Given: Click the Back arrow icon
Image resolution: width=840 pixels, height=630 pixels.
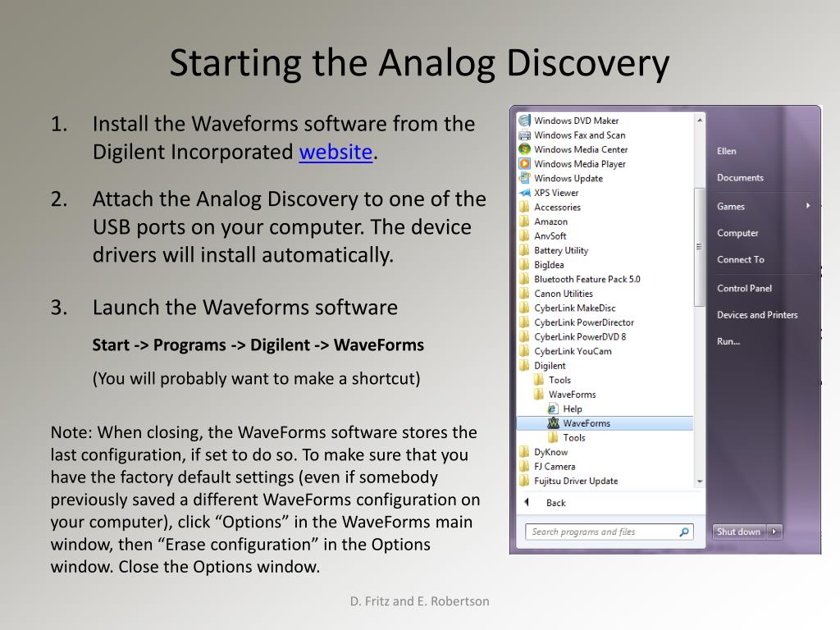Looking at the screenshot, I should tap(527, 503).
